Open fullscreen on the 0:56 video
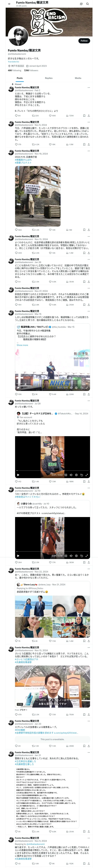 [87, 556]
